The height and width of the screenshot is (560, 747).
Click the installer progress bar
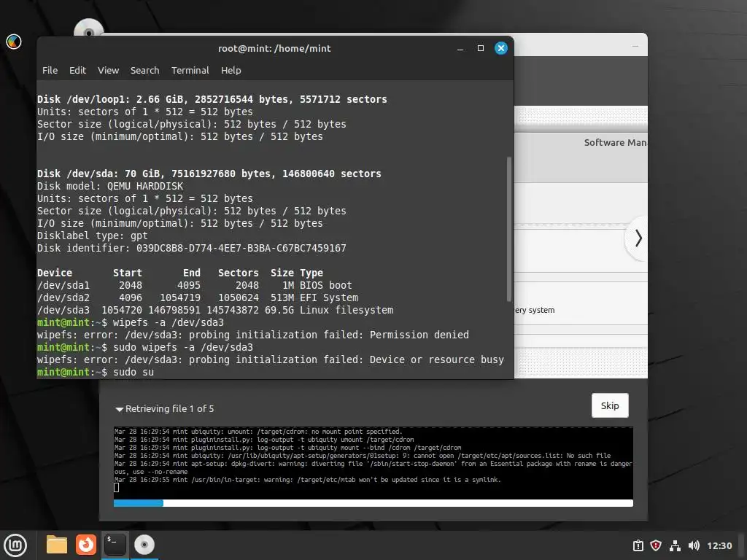click(373, 503)
